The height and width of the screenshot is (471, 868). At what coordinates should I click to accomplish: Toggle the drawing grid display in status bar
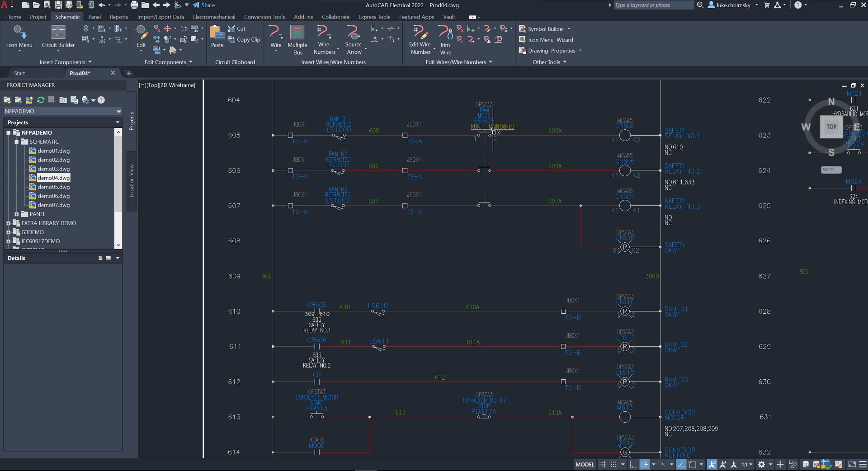point(603,464)
